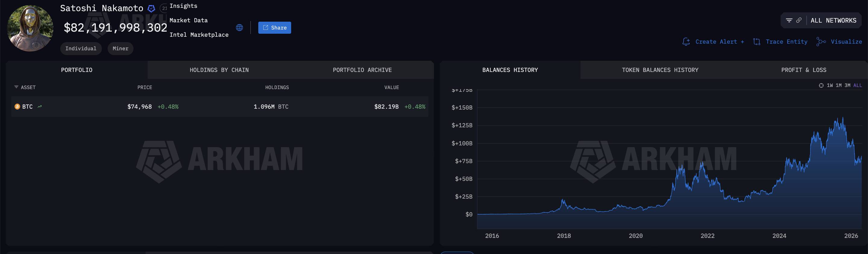Switch to the Holdings By Chain tab

point(219,70)
